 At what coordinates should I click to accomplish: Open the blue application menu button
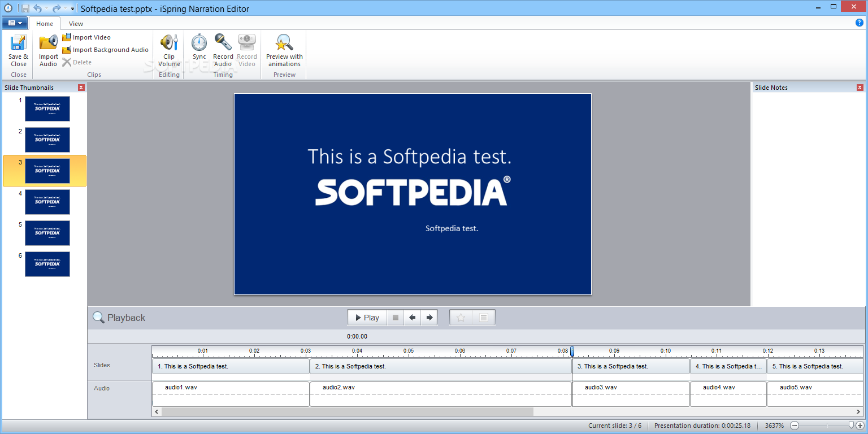pos(15,23)
